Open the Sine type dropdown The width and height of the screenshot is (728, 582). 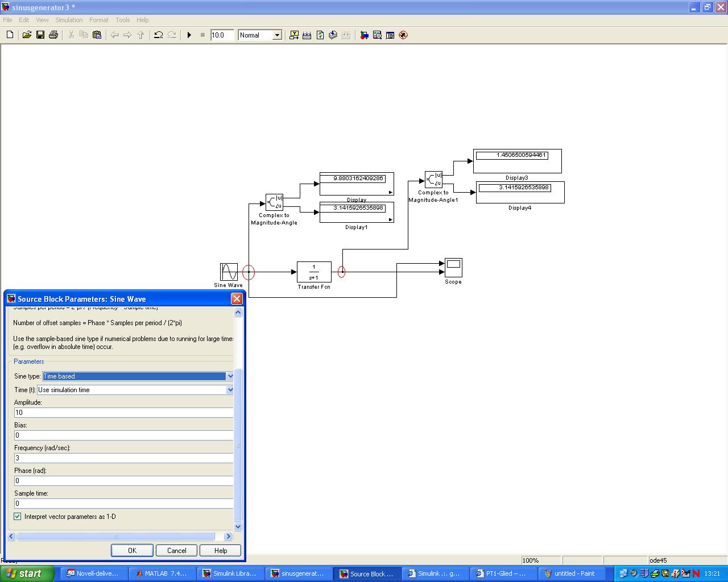(230, 376)
